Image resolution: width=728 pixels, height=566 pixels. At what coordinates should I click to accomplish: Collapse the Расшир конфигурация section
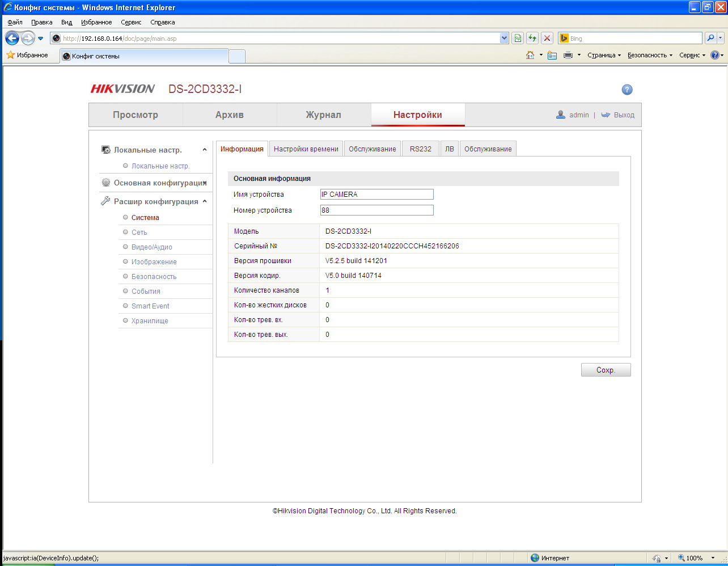tap(205, 201)
